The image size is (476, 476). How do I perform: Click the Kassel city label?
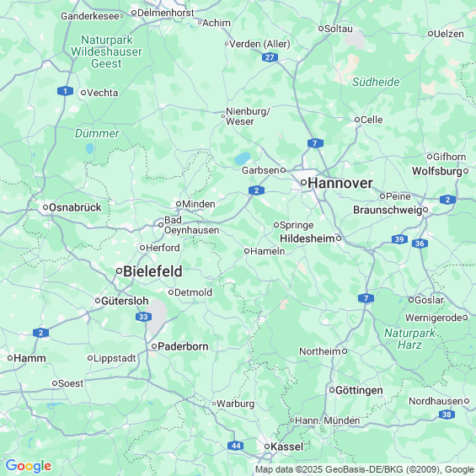[x=286, y=447]
